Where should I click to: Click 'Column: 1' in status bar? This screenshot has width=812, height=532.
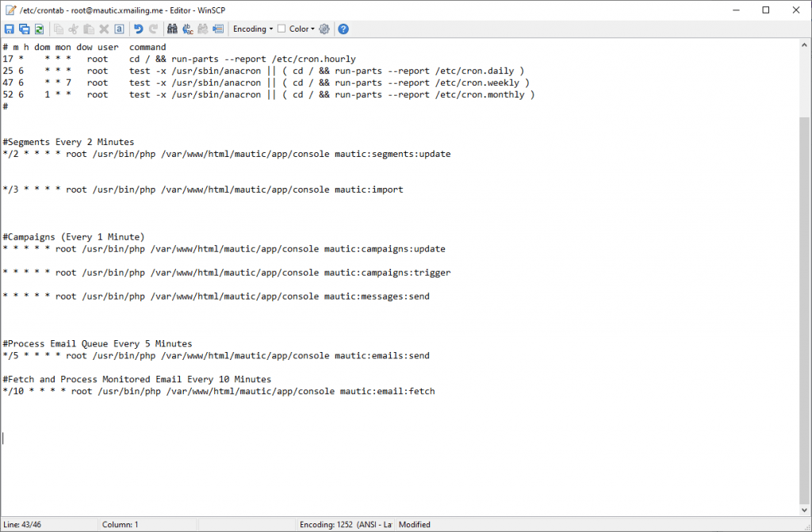(121, 524)
